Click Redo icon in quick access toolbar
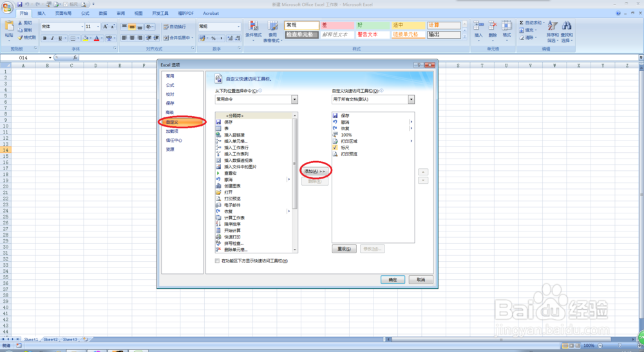The width and height of the screenshot is (644, 352). (x=37, y=4)
